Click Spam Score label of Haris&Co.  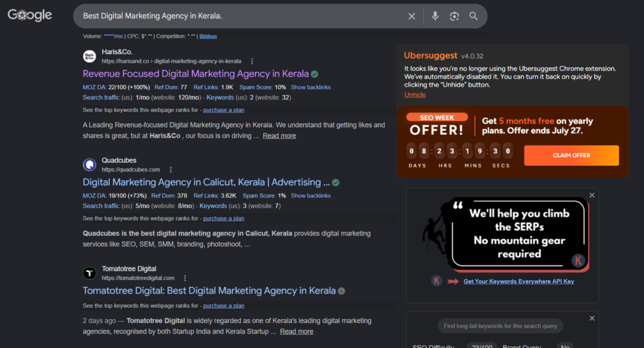coord(257,87)
